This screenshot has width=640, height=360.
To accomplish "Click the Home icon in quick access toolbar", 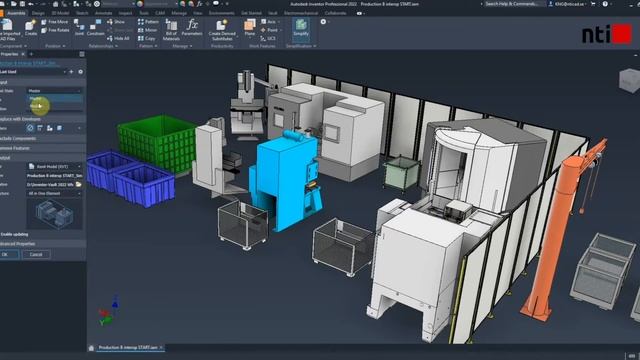I will (x=56, y=4).
